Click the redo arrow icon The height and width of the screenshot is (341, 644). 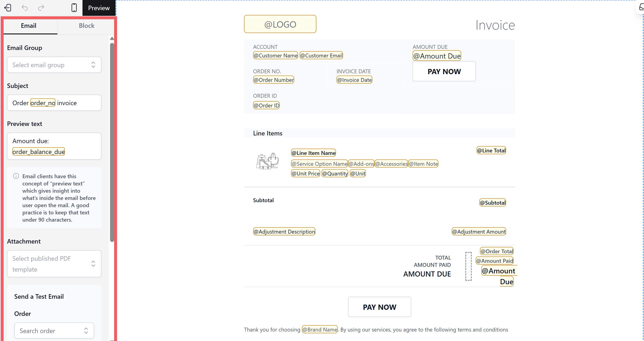[41, 8]
